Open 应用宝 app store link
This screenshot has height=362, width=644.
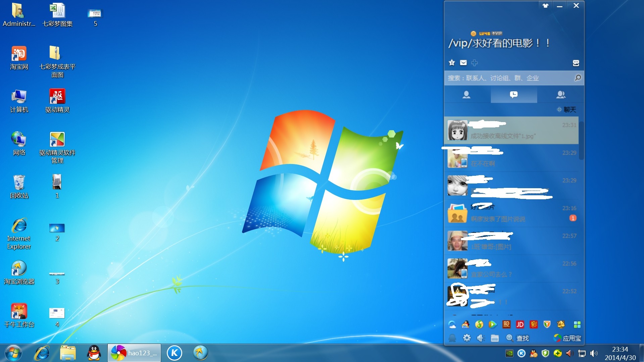click(567, 338)
